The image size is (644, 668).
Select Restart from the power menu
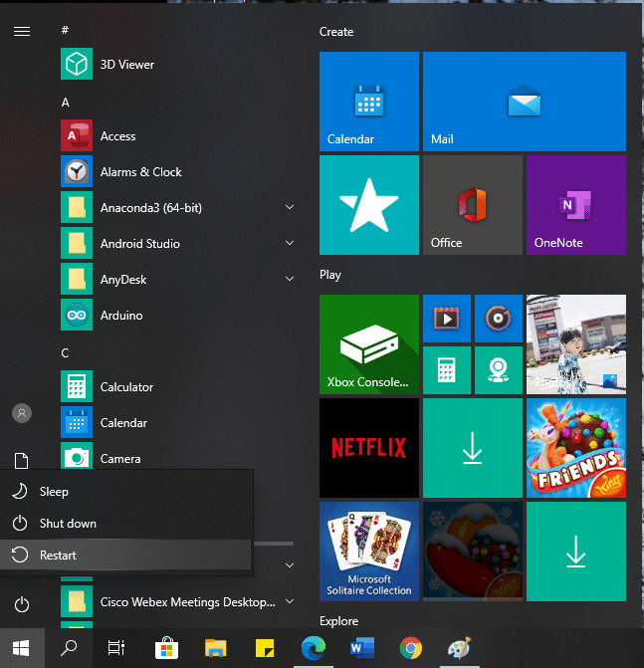click(126, 556)
